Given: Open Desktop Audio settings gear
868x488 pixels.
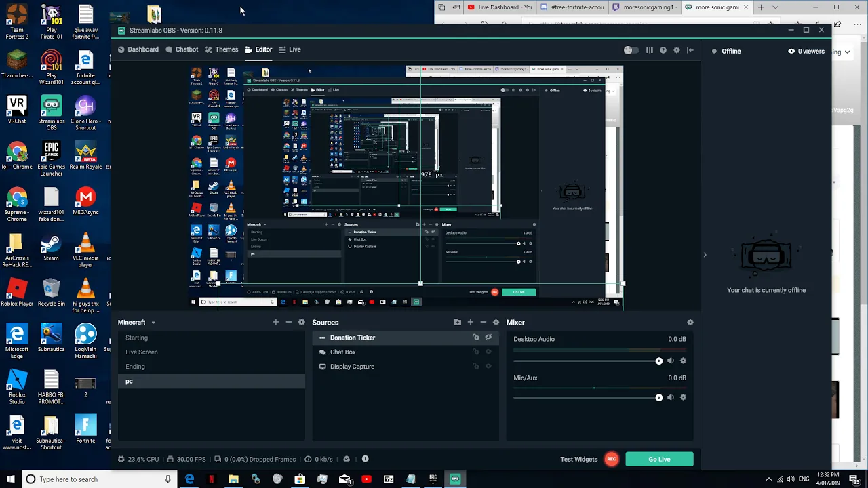Looking at the screenshot, I should [683, 361].
